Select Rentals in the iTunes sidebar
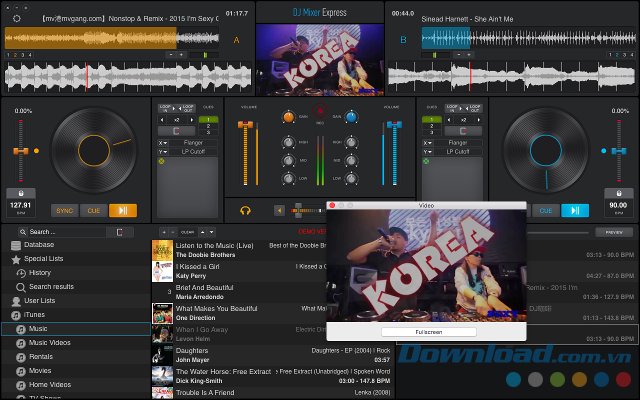The height and width of the screenshot is (400, 640). [x=42, y=356]
